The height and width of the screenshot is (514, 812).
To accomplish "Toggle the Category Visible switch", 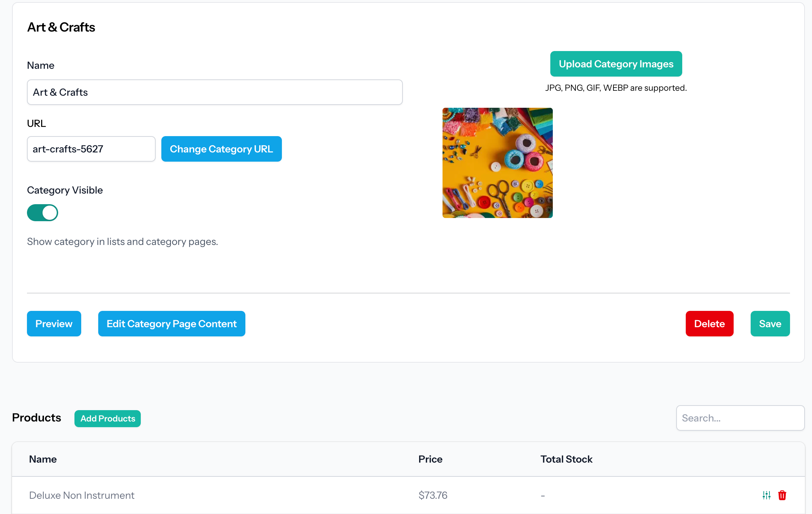I will click(x=43, y=213).
